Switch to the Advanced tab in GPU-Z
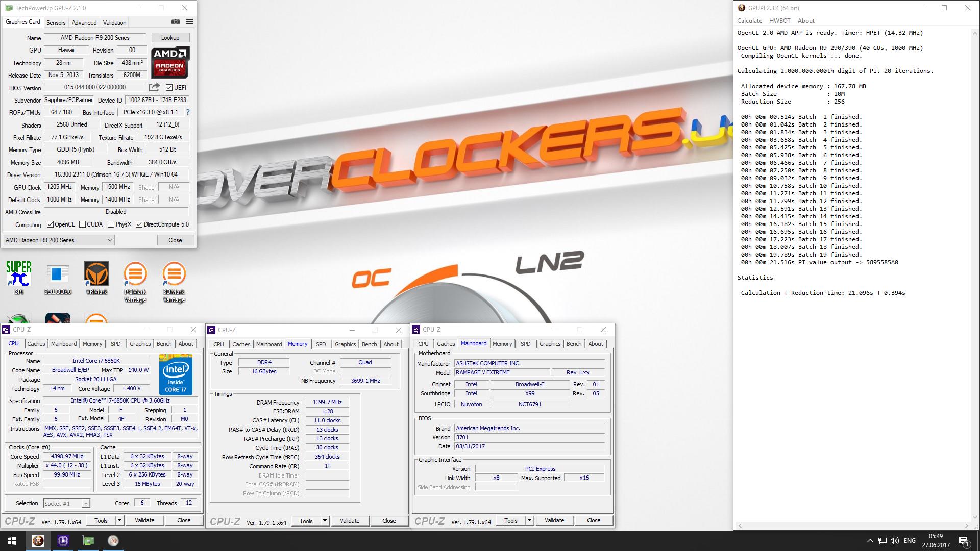Screen dimensions: 980x551 (x=84, y=22)
